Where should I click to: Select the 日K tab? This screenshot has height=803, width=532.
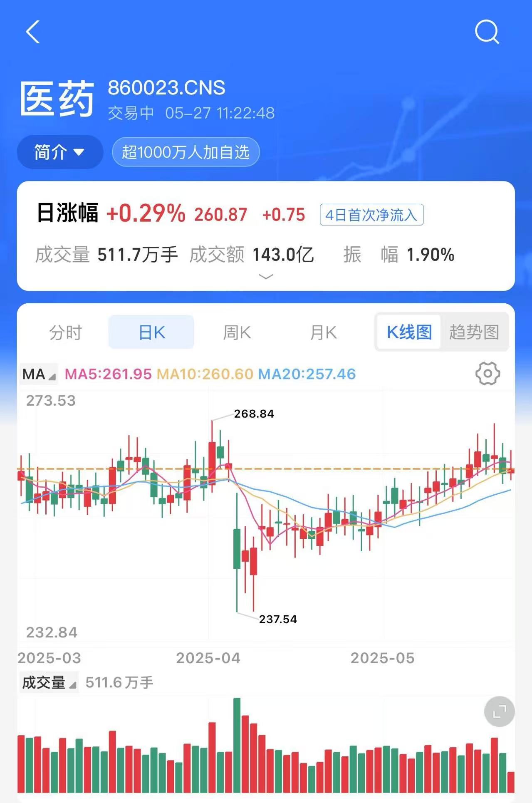coord(151,332)
